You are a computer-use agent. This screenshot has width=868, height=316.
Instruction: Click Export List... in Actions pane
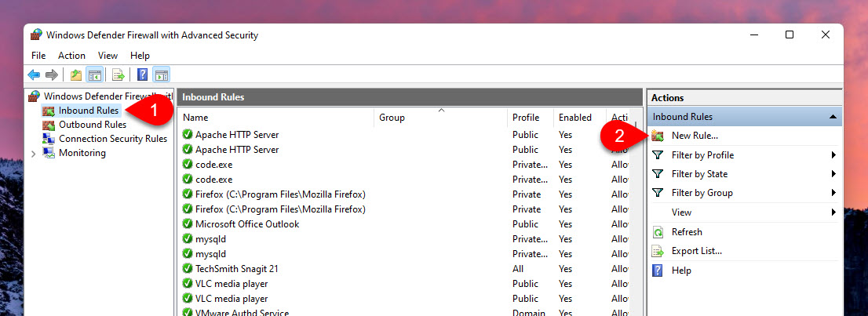pos(696,251)
